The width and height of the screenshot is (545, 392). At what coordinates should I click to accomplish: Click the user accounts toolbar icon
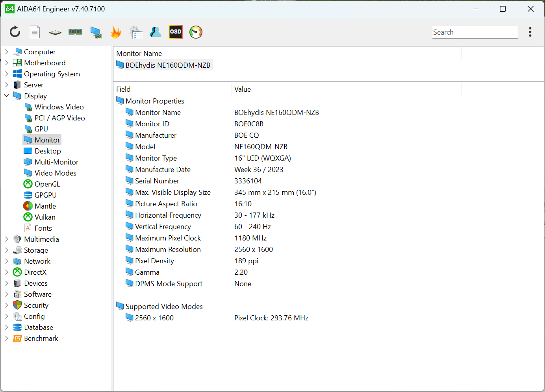tap(155, 32)
